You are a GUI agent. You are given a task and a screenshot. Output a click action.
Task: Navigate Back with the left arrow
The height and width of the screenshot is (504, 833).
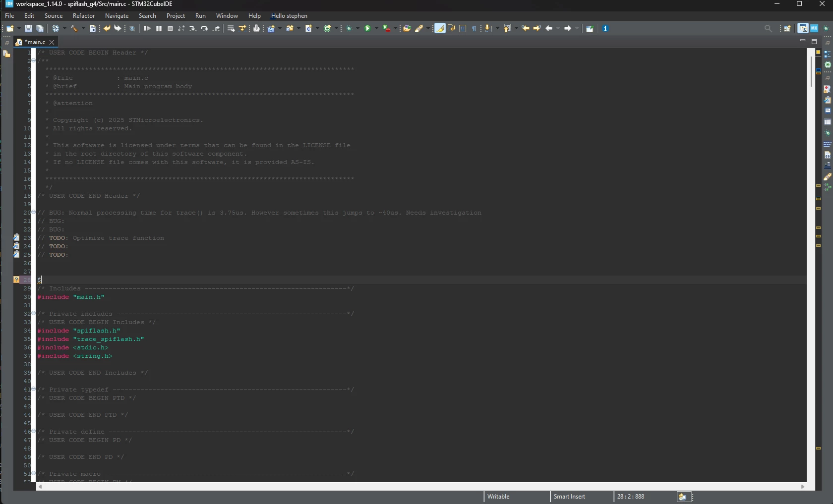point(549,29)
